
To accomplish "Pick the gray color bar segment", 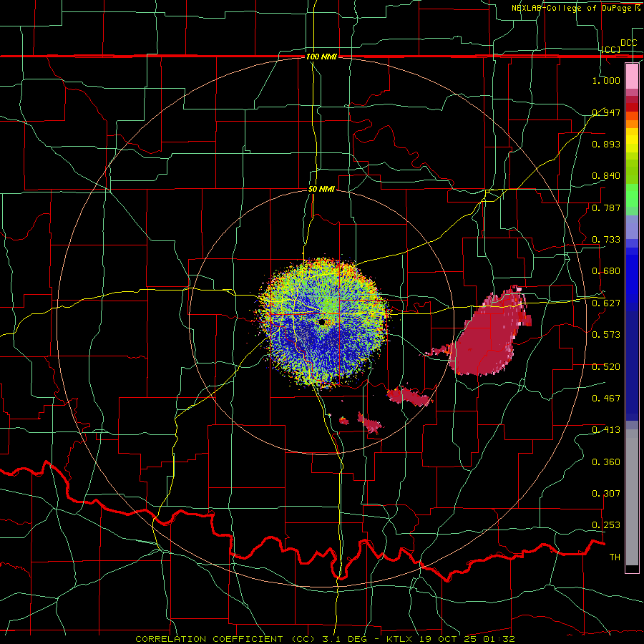I will (632, 497).
